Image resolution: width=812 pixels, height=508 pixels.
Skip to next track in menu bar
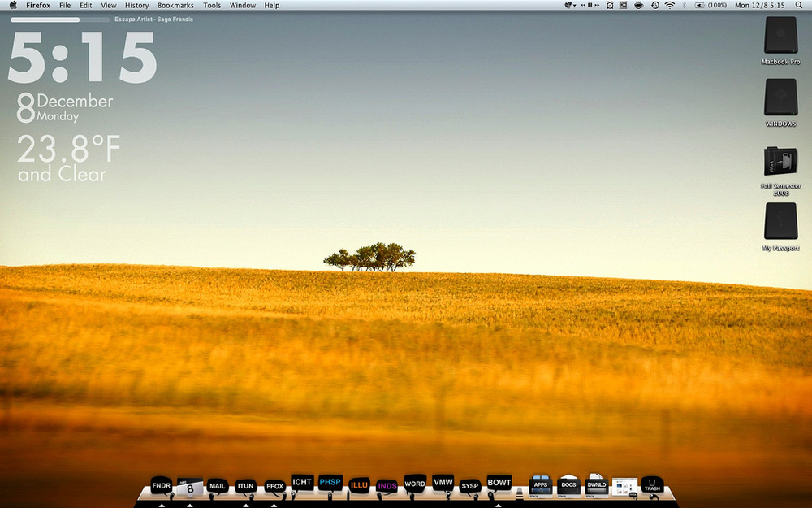click(598, 5)
